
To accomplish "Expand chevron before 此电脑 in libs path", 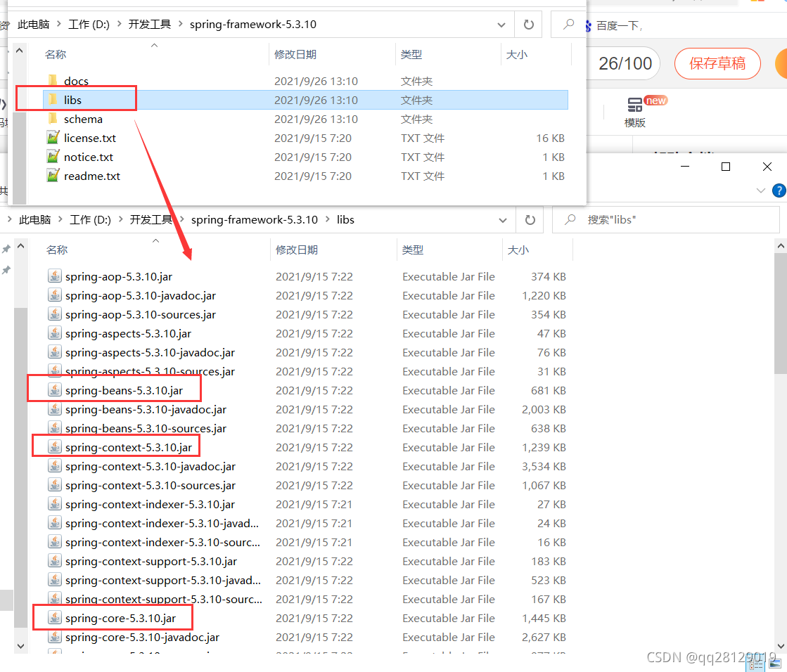I will (10, 219).
